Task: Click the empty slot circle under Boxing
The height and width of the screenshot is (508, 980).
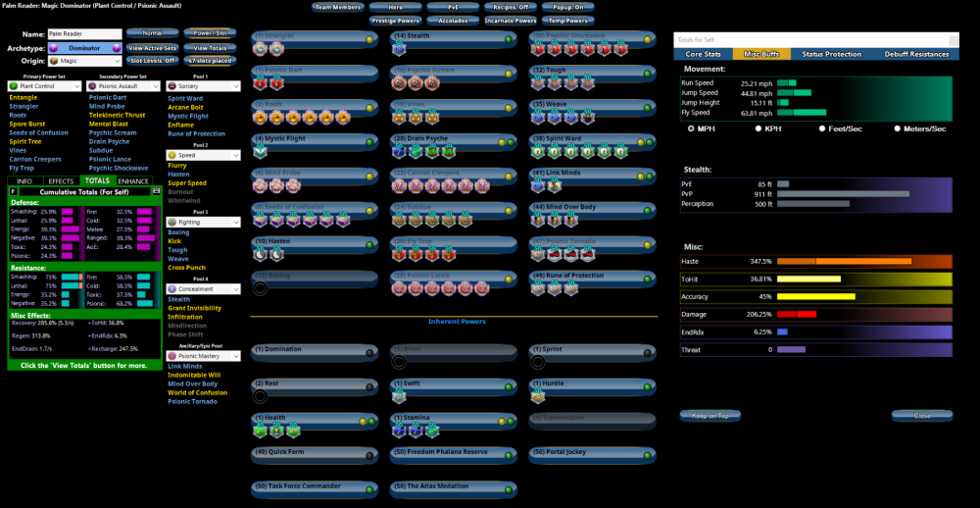Action: click(x=260, y=287)
